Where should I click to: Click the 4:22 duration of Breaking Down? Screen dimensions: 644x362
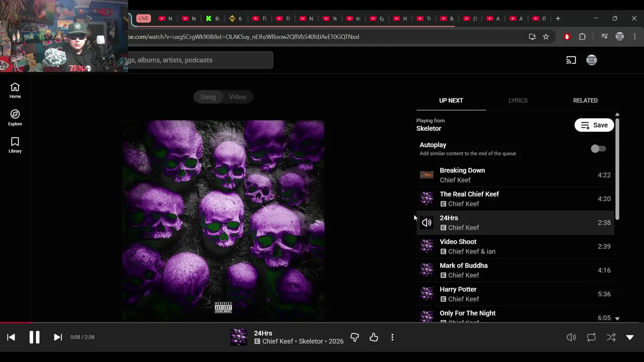(x=604, y=175)
